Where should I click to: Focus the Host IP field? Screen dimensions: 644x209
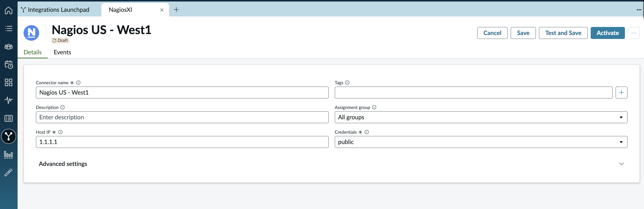coord(182,142)
